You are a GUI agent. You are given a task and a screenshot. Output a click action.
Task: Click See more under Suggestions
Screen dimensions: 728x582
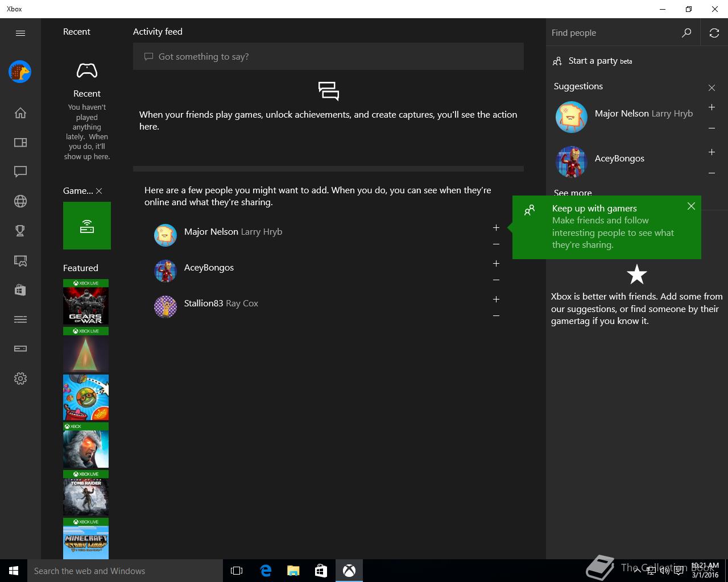(x=573, y=192)
